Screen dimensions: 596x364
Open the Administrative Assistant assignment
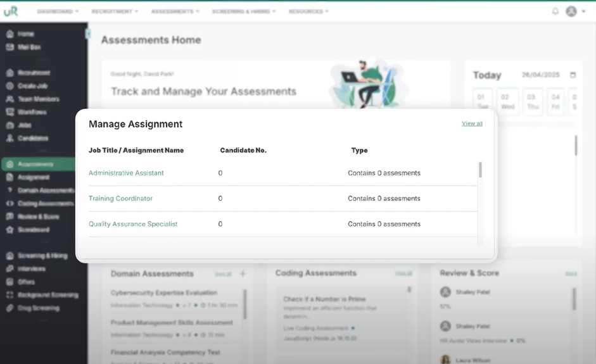point(126,173)
